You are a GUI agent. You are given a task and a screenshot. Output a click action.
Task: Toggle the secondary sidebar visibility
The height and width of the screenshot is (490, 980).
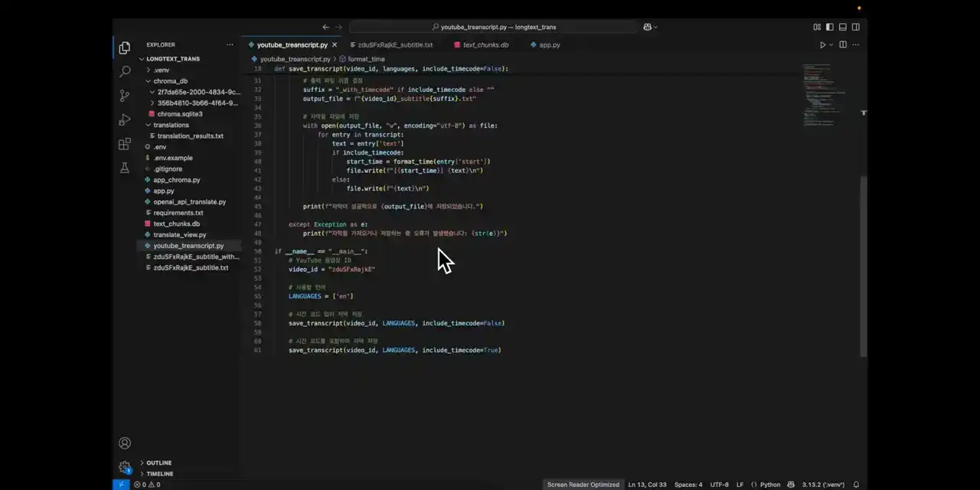pyautogui.click(x=856, y=27)
